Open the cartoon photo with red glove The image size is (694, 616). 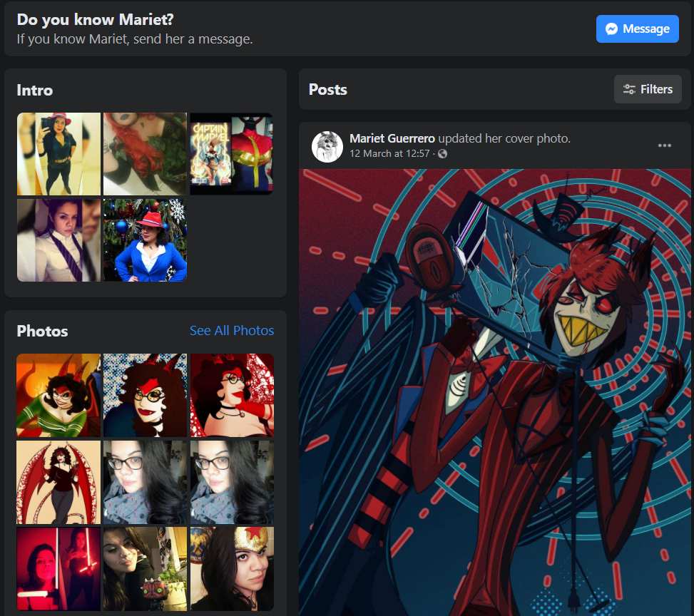click(232, 395)
